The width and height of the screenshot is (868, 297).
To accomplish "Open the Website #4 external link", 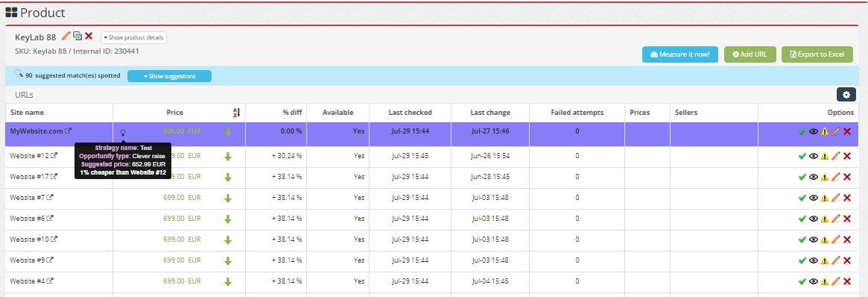I will pyautogui.click(x=50, y=281).
